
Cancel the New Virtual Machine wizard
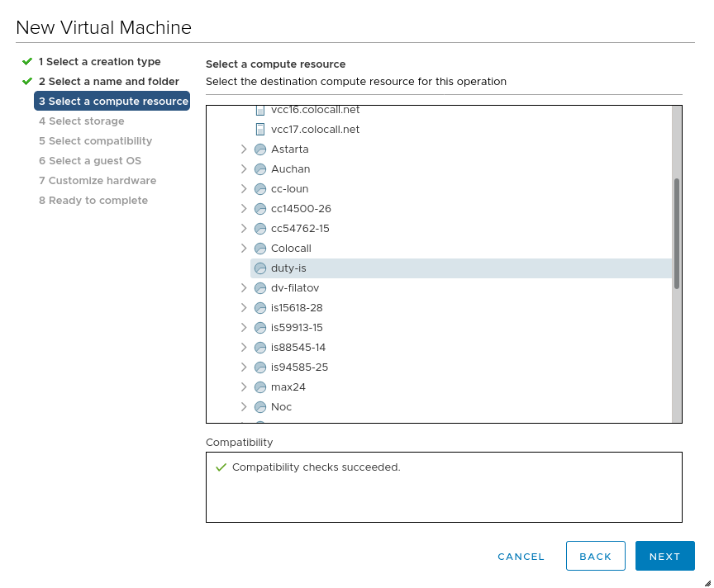pos(521,557)
